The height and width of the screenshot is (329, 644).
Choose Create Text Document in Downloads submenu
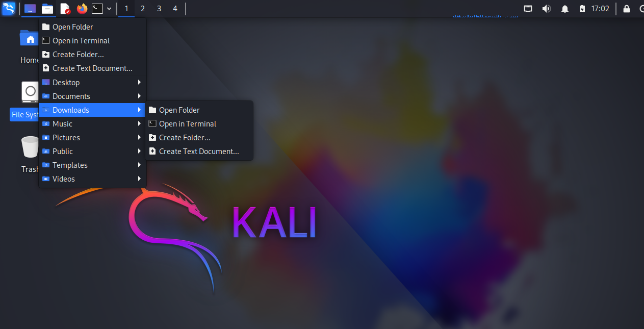pos(198,151)
